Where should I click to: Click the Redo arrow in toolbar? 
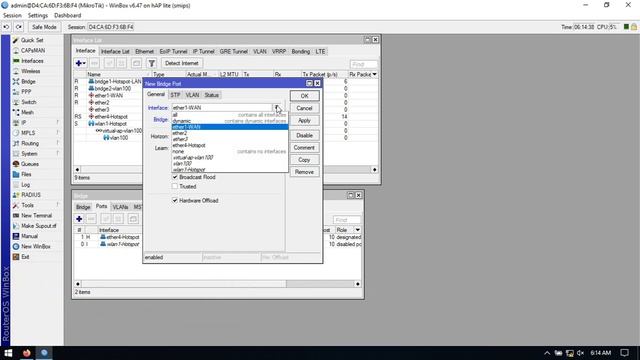[x=19, y=27]
